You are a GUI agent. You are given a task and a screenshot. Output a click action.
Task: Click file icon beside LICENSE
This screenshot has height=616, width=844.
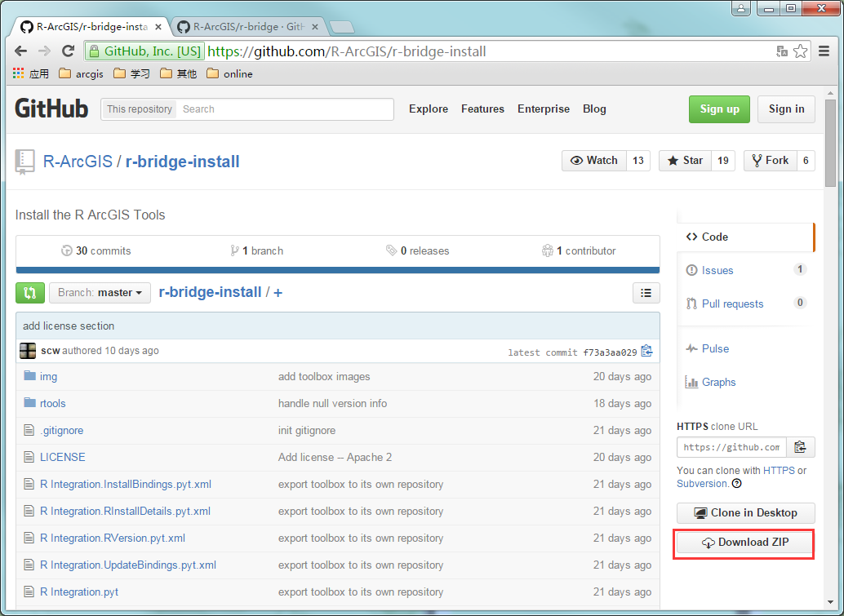29,457
